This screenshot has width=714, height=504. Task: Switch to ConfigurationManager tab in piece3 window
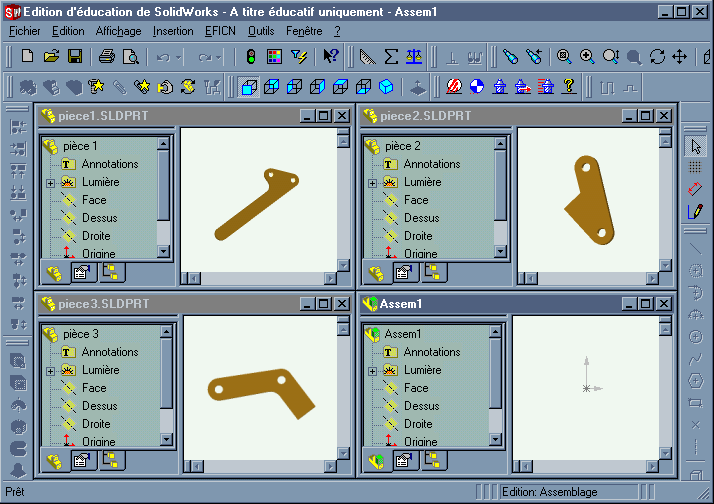[110, 461]
